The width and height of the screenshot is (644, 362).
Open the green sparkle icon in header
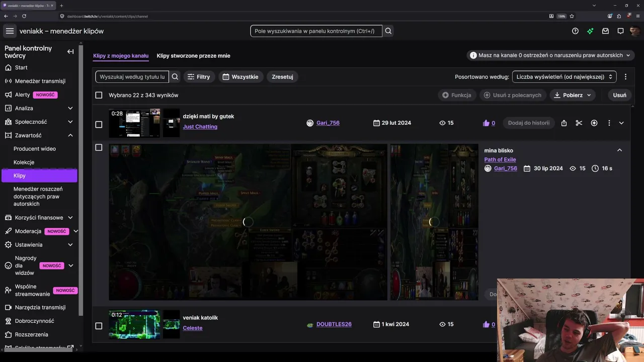point(590,31)
